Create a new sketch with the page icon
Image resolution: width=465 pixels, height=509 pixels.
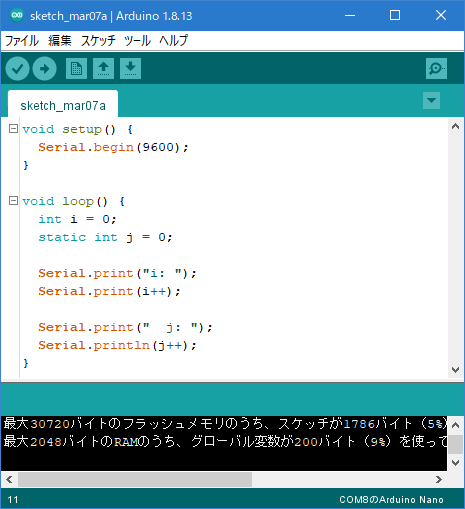(76, 69)
